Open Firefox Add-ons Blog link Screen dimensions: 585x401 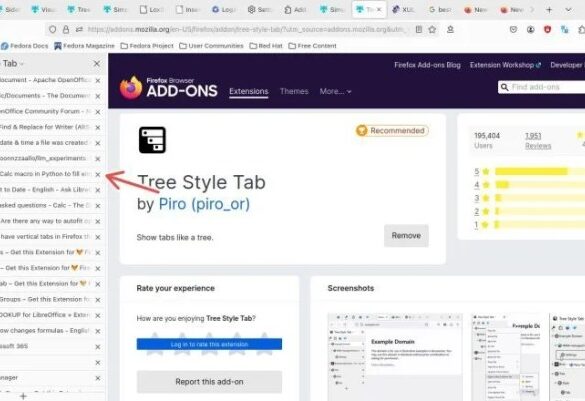(x=427, y=65)
